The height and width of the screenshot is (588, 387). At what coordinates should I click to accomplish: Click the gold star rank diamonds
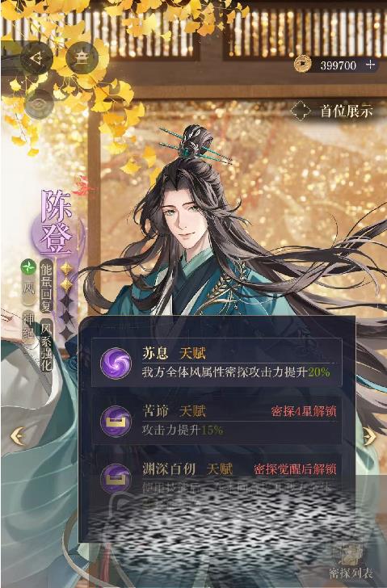point(66,277)
